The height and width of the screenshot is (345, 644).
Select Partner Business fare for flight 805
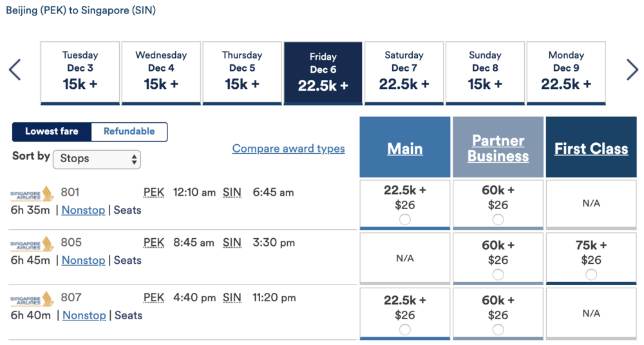(x=498, y=274)
